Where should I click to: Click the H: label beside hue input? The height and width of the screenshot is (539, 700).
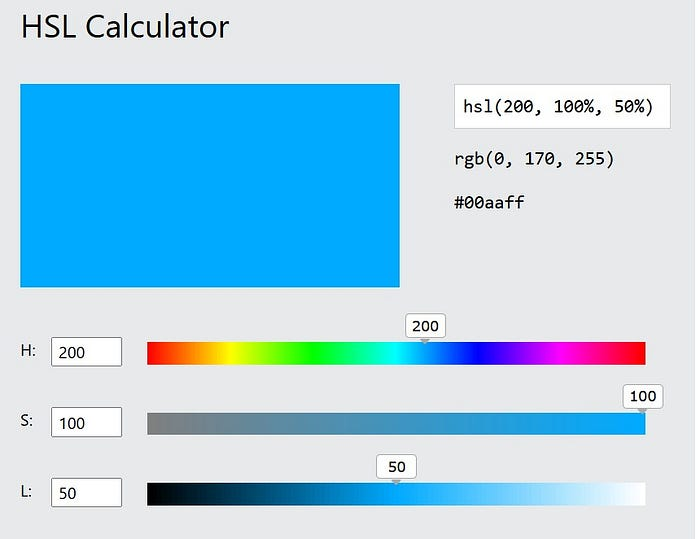(x=28, y=351)
